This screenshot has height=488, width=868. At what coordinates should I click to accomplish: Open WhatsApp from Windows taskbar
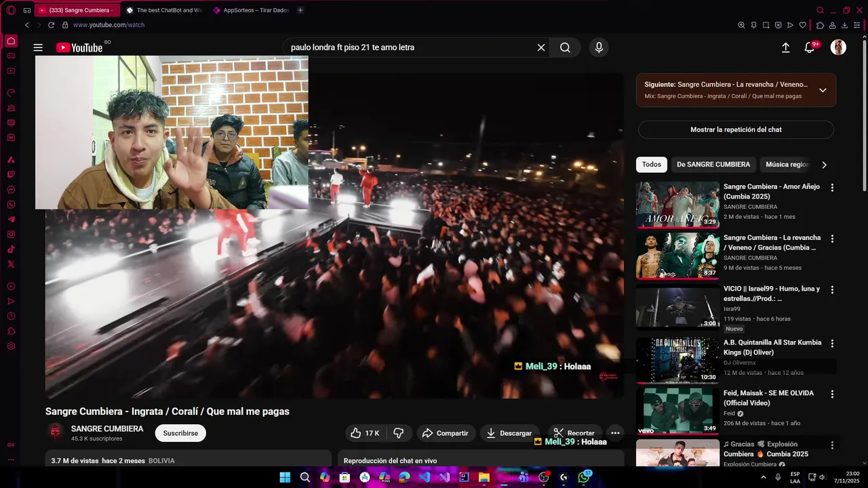point(585,477)
